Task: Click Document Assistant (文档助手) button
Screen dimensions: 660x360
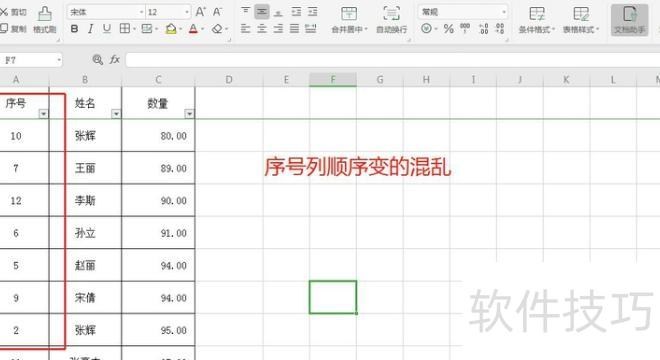Action: click(630, 20)
